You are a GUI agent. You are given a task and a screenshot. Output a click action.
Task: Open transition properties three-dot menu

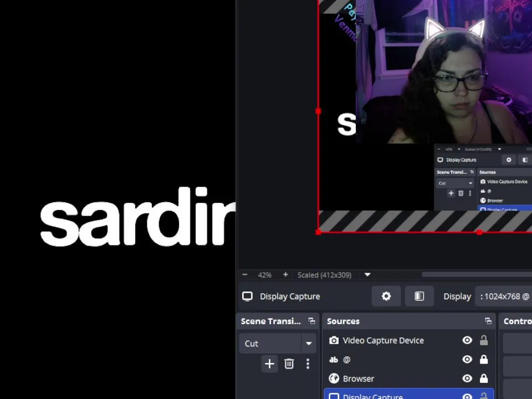[308, 364]
